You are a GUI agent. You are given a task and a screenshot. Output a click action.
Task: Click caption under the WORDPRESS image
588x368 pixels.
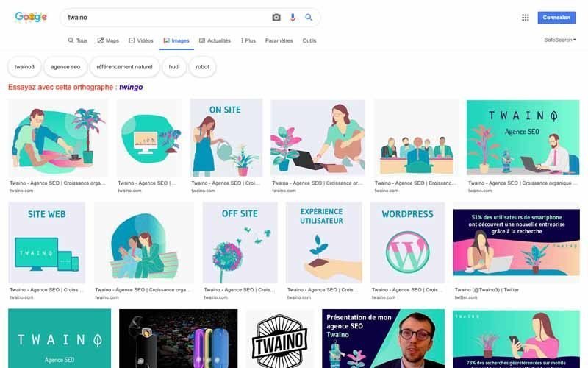pyautogui.click(x=407, y=290)
